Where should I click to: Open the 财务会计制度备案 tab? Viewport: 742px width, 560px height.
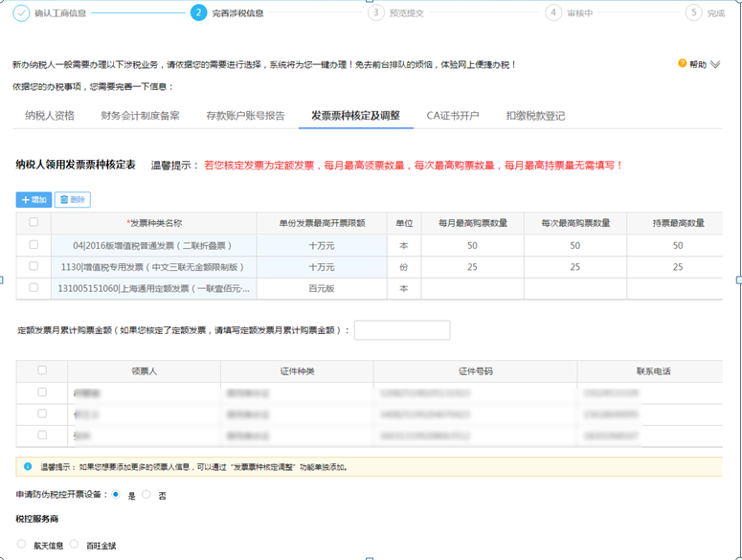click(140, 116)
